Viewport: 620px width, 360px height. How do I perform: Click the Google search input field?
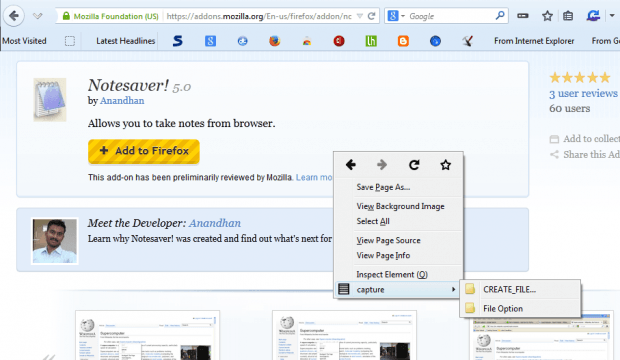[x=451, y=16]
